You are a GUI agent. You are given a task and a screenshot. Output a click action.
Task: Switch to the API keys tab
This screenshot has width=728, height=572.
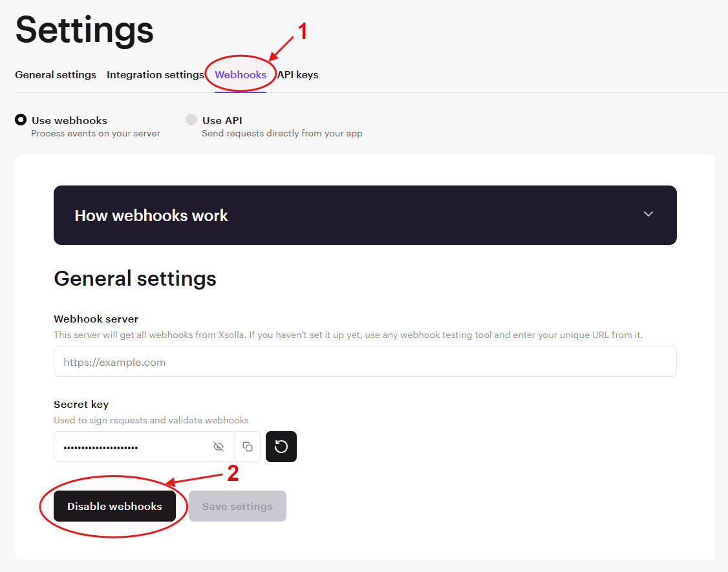(297, 74)
